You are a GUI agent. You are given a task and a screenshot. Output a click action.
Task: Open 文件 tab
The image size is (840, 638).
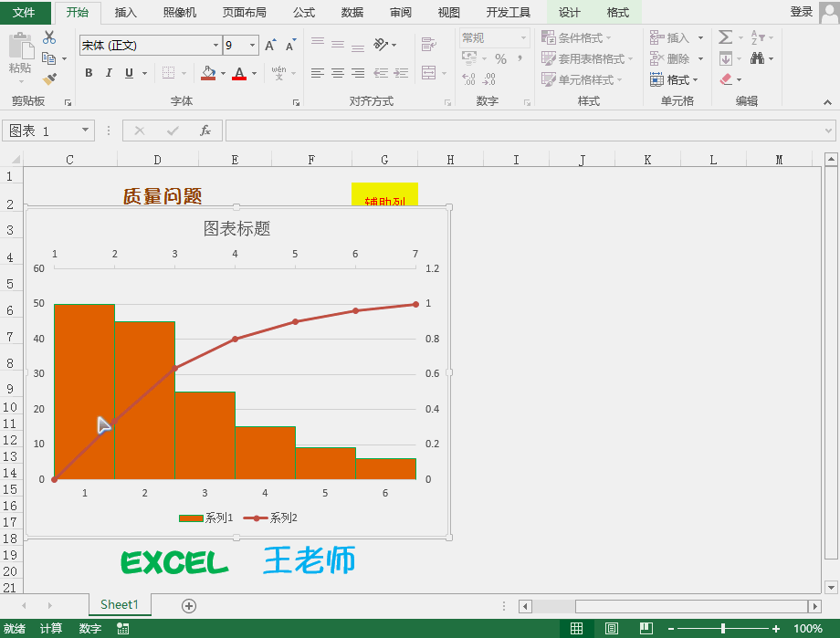(25, 12)
